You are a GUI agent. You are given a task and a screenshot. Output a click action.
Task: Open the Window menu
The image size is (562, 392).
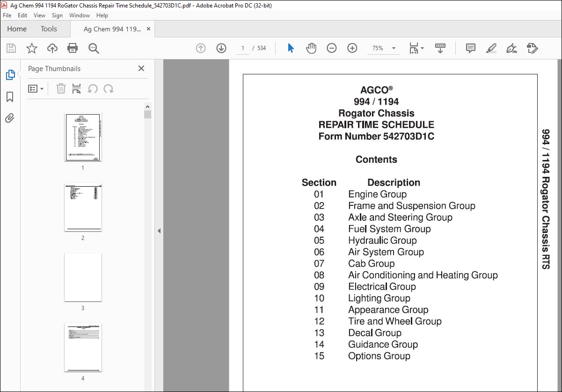coord(80,15)
